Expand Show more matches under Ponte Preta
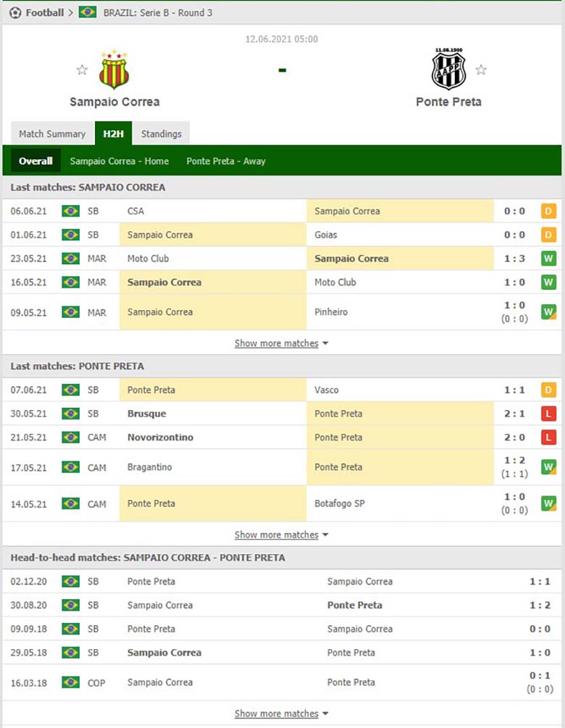This screenshot has width=565, height=728. [x=281, y=535]
